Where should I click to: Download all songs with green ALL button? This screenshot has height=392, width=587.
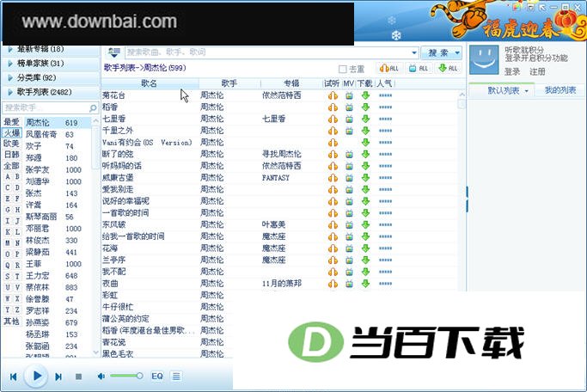pyautogui.click(x=448, y=68)
